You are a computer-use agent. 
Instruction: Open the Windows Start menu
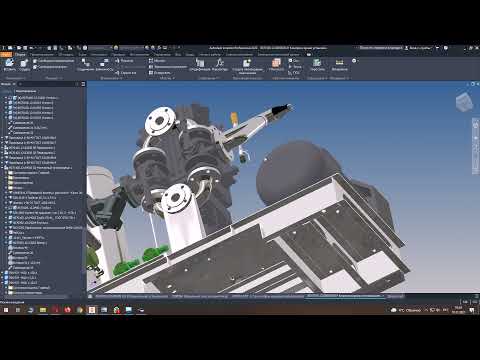pyautogui.click(x=6, y=310)
